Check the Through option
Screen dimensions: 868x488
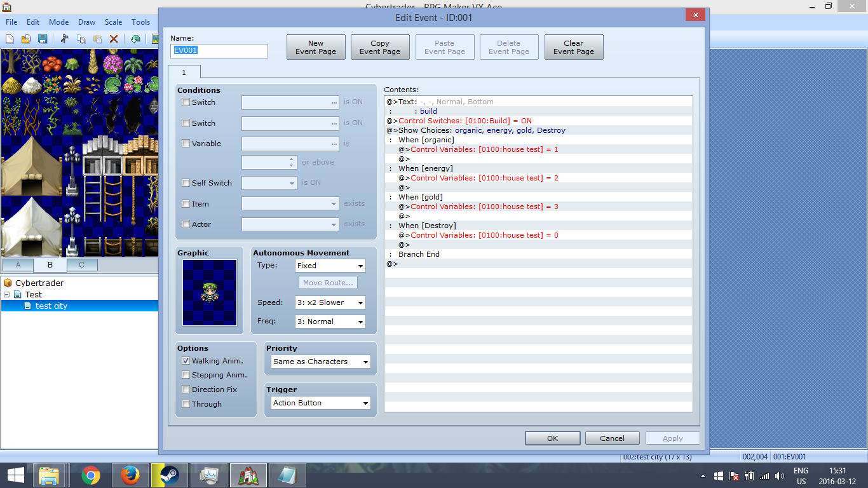(186, 403)
